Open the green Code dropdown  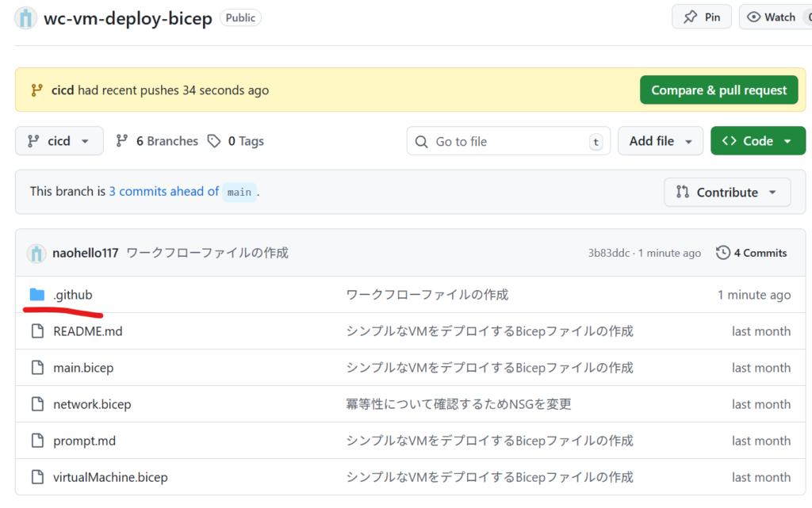(x=757, y=141)
